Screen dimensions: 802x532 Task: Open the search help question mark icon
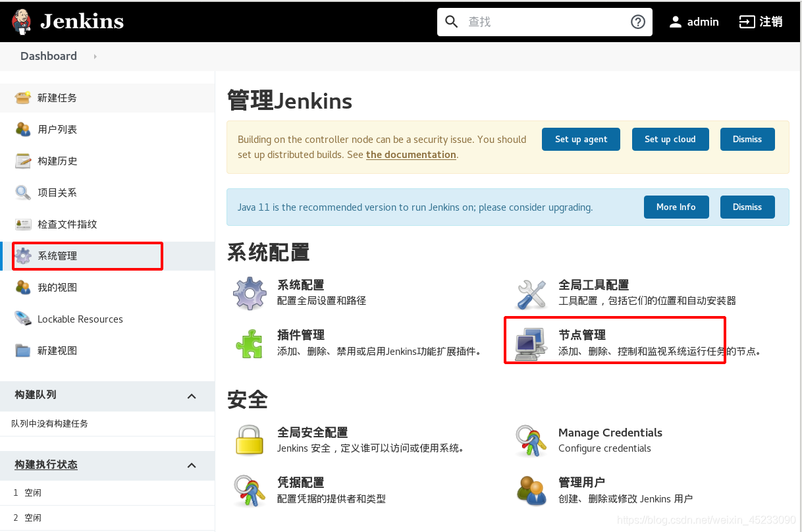coord(638,22)
